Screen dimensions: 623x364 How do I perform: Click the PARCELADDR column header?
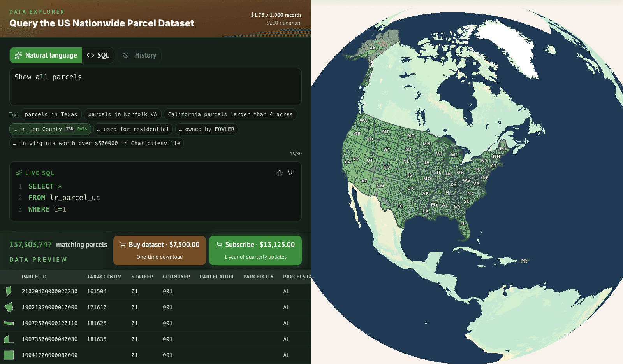point(217,276)
